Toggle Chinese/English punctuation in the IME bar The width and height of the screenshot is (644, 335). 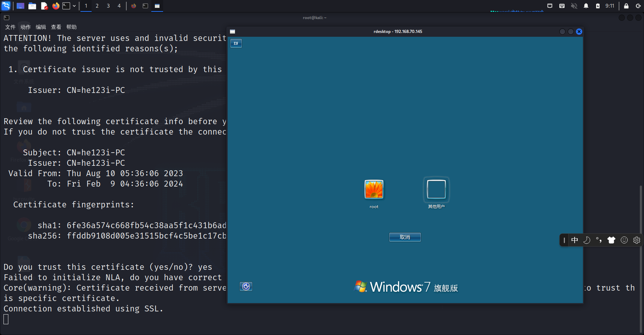pyautogui.click(x=599, y=240)
